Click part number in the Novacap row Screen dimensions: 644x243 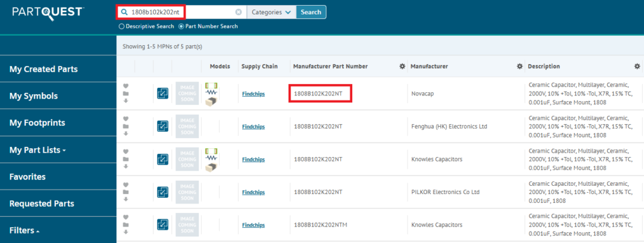coord(318,94)
